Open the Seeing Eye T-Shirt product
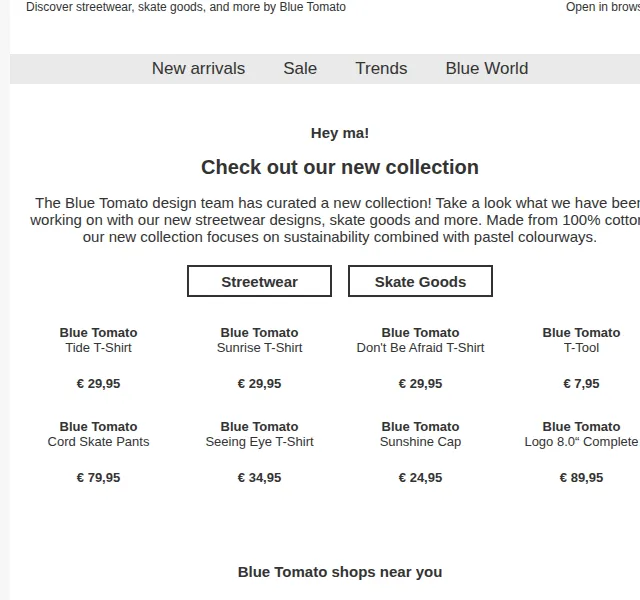This screenshot has width=640, height=600. coord(260,442)
